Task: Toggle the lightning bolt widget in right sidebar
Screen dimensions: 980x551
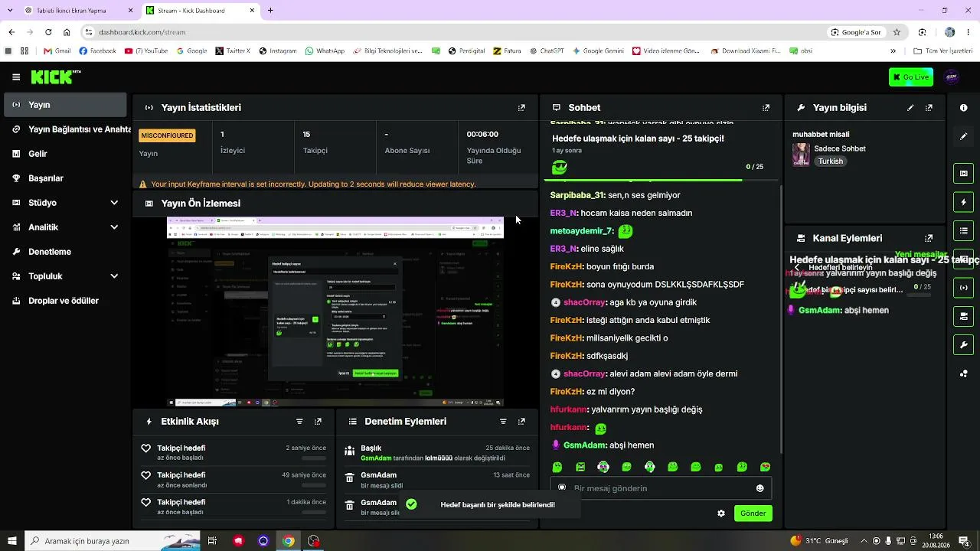Action: click(x=963, y=202)
